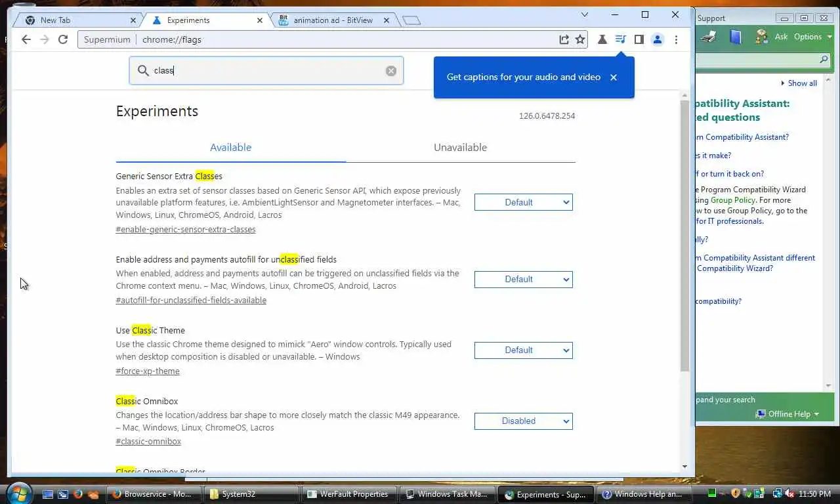The height and width of the screenshot is (504, 840).
Task: Switch to Windows Task Manager taskbar button
Action: pos(447,494)
